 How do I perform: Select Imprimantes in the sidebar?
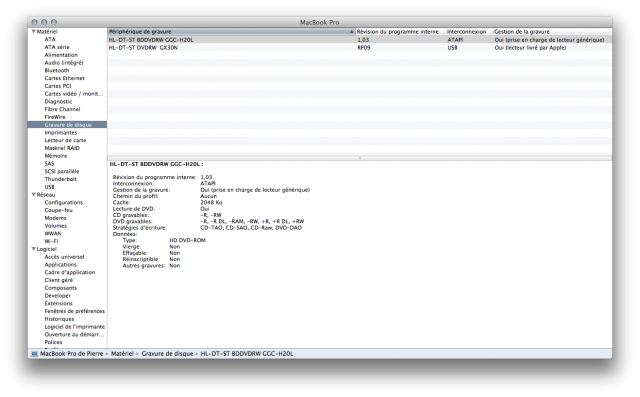pos(60,133)
